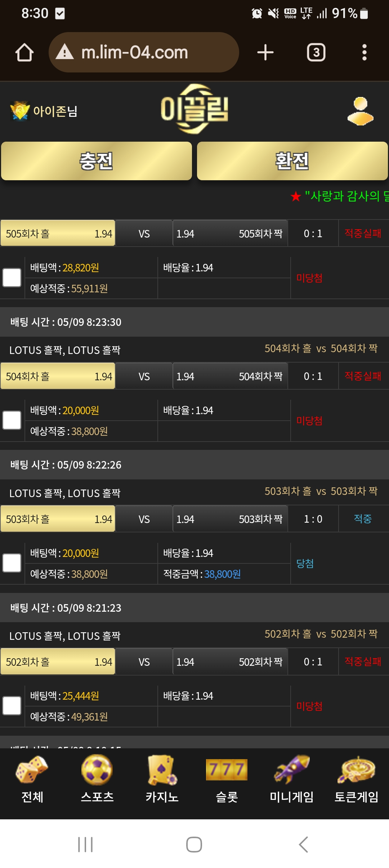Check the 504회차 20,000원 bet checkbox

[x=12, y=420]
